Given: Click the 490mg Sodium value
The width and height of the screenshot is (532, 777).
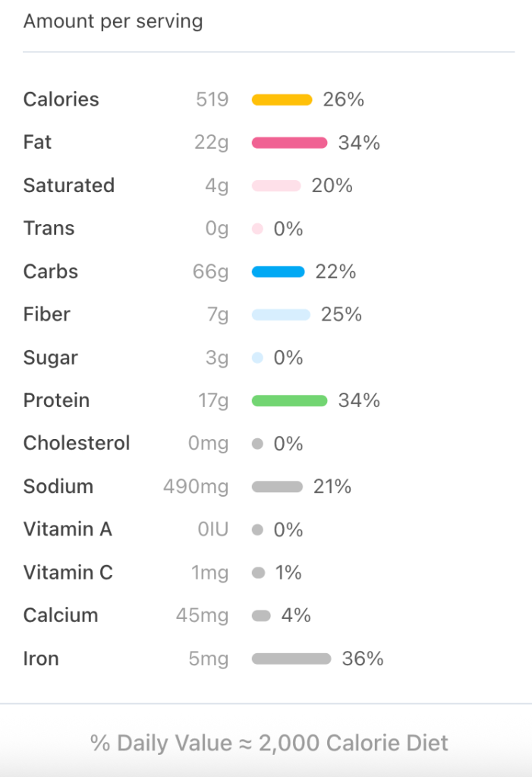Looking at the screenshot, I should point(196,487).
